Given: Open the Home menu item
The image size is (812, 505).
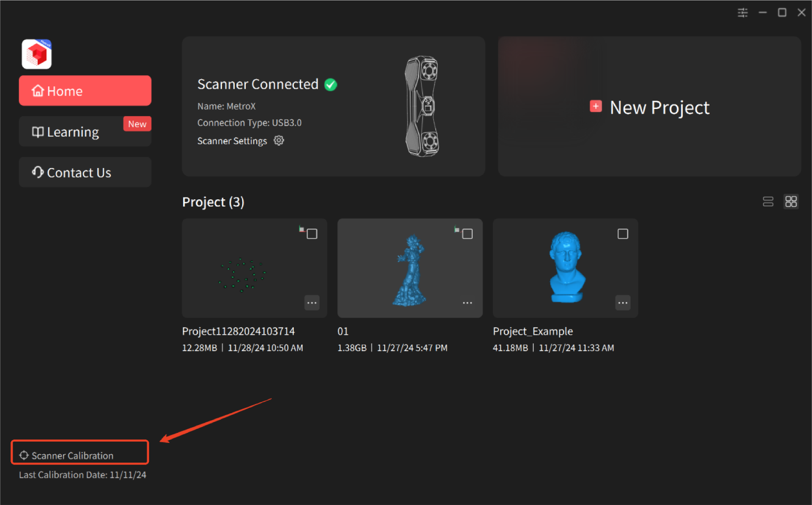Looking at the screenshot, I should click(86, 90).
